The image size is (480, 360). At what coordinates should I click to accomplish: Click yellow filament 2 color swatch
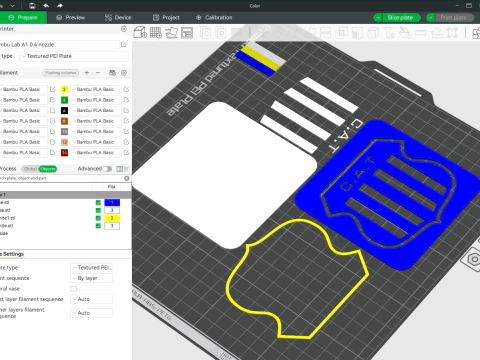(x=64, y=89)
